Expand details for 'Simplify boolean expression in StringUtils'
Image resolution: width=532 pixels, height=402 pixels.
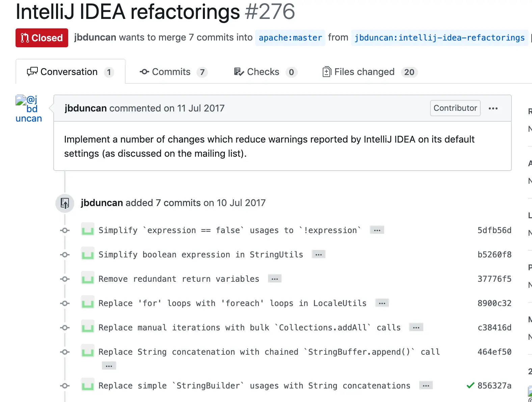(x=318, y=254)
